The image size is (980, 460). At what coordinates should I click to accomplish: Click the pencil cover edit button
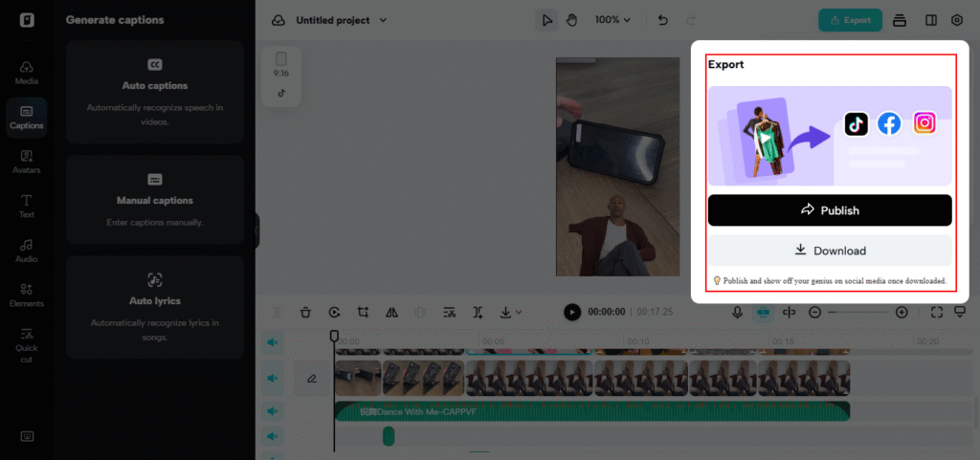pos(312,379)
